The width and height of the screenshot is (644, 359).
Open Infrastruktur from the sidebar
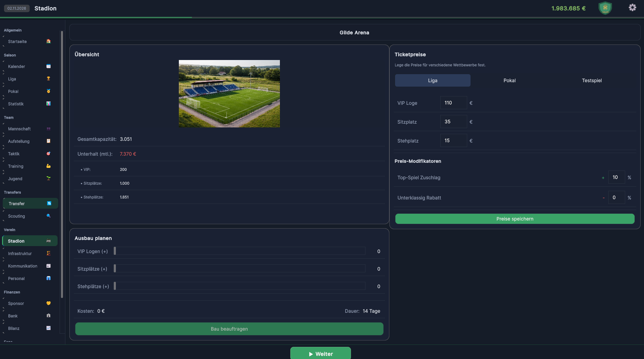point(30,253)
